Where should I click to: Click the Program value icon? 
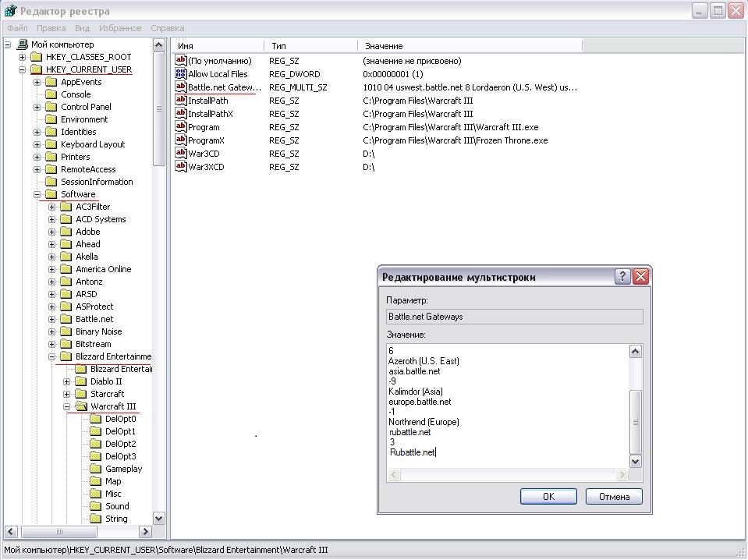180,127
